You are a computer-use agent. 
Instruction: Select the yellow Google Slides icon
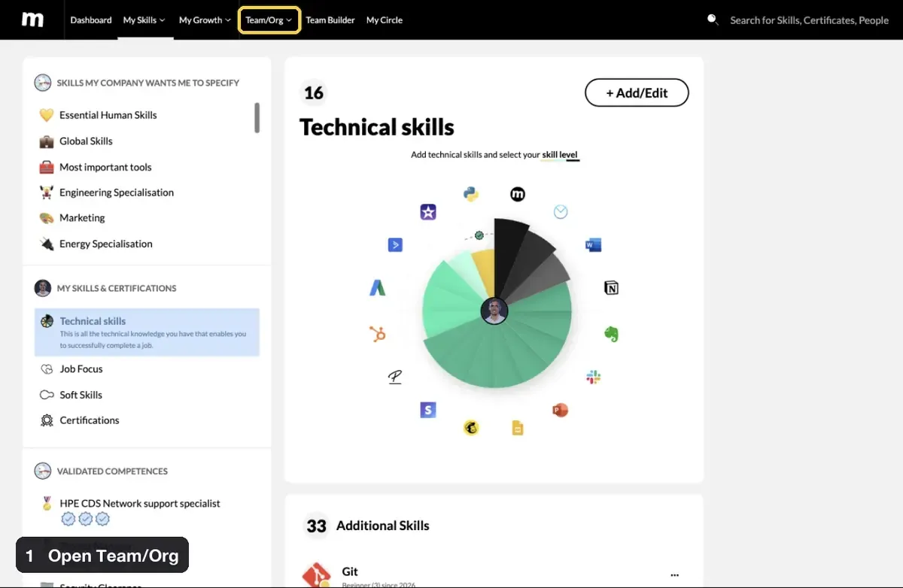517,428
